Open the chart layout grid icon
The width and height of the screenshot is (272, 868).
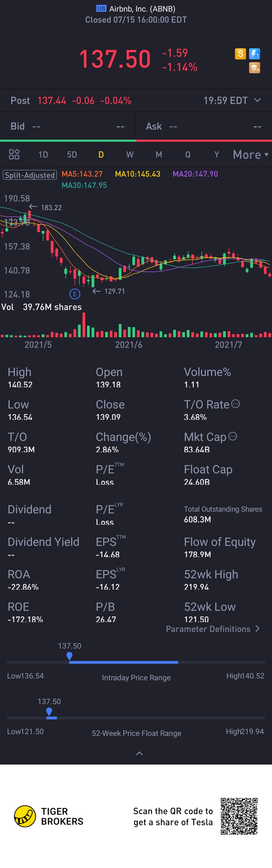(14, 154)
